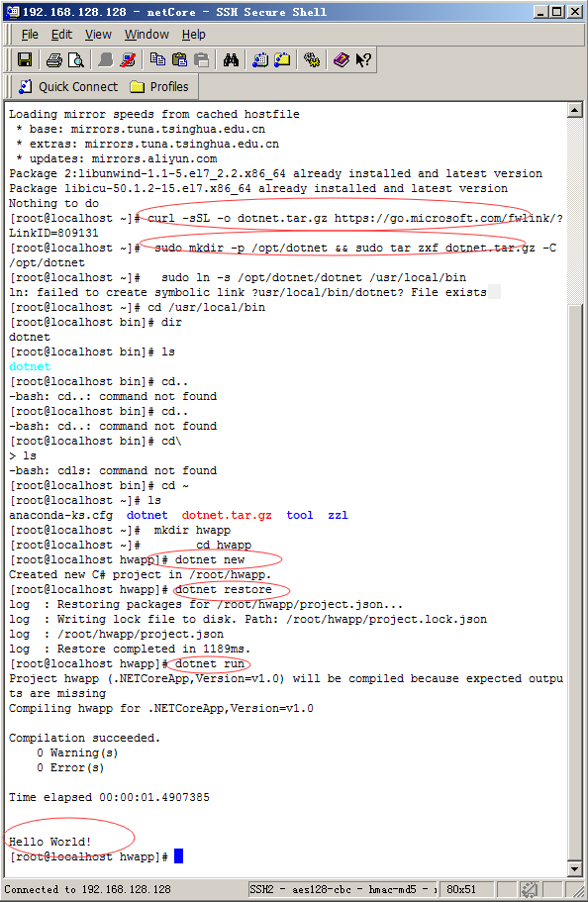Click the Print icon in toolbar
This screenshot has height=902, width=588.
click(x=54, y=59)
